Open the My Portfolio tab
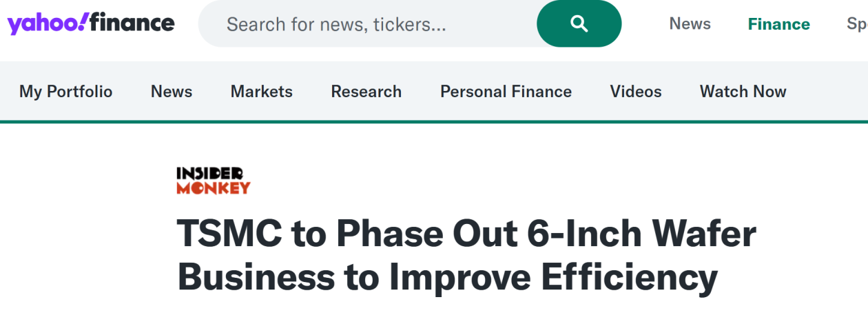The width and height of the screenshot is (868, 324). point(65,92)
